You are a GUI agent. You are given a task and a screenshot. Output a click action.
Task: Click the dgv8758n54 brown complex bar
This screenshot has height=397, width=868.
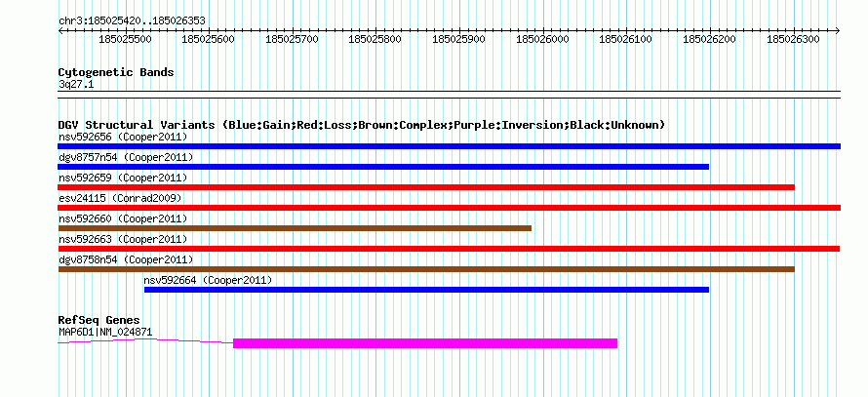click(426, 269)
